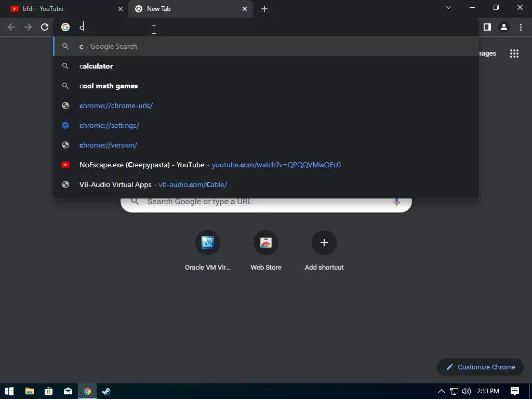Open the chrome://chrome-urls/ suggestion
Screen dimensions: 532x399
pos(266,105)
